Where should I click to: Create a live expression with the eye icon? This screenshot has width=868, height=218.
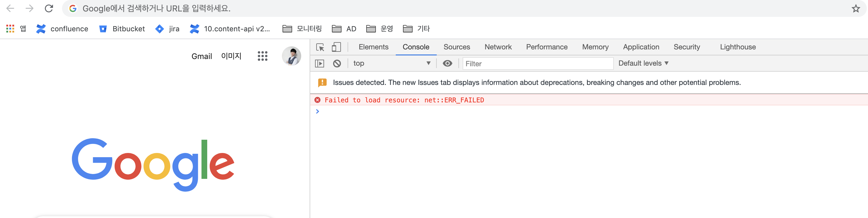[x=448, y=63]
